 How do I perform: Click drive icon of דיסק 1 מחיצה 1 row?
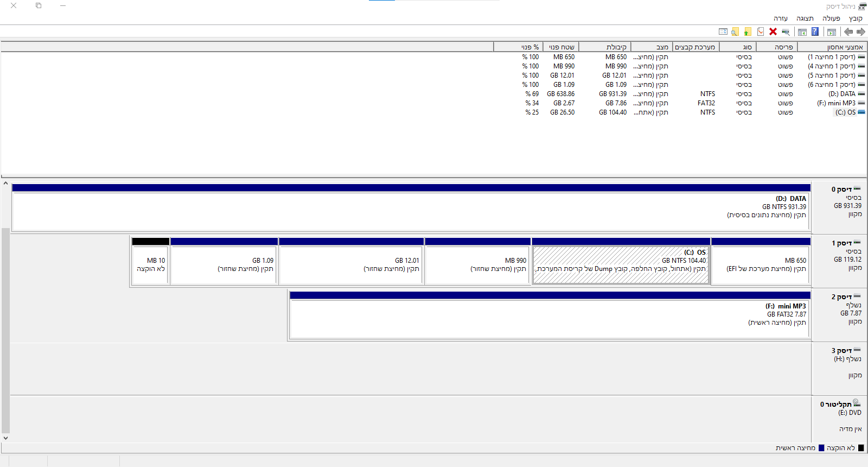(861, 57)
